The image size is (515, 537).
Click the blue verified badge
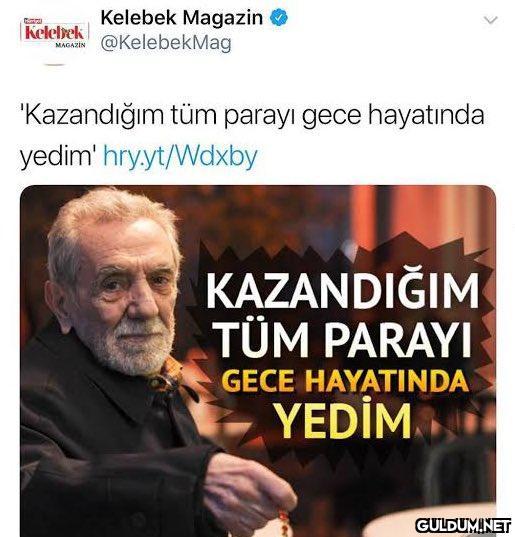[279, 18]
